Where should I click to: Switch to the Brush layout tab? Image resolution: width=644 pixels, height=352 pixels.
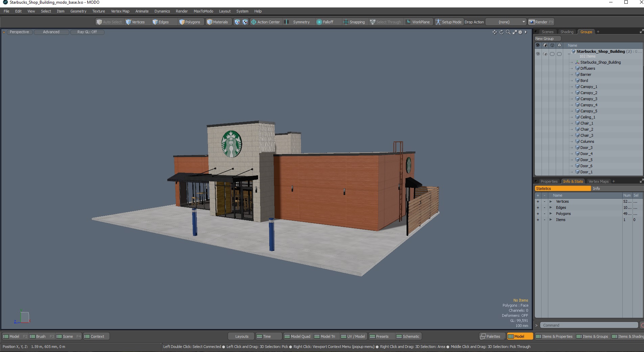[x=42, y=336]
